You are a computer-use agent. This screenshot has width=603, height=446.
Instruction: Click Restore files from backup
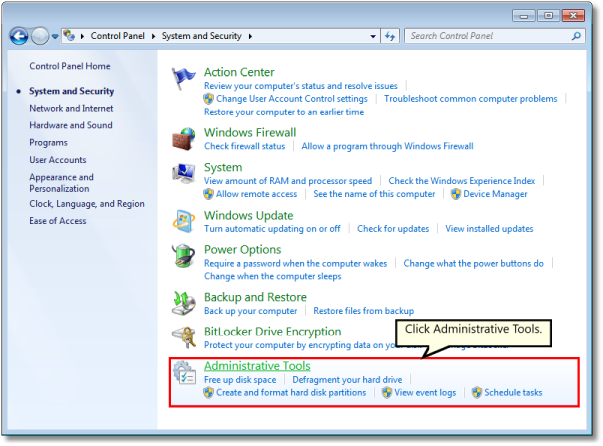click(363, 311)
